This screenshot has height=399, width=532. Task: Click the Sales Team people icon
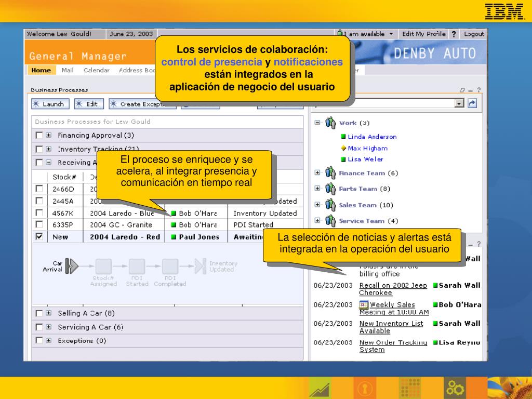click(330, 205)
